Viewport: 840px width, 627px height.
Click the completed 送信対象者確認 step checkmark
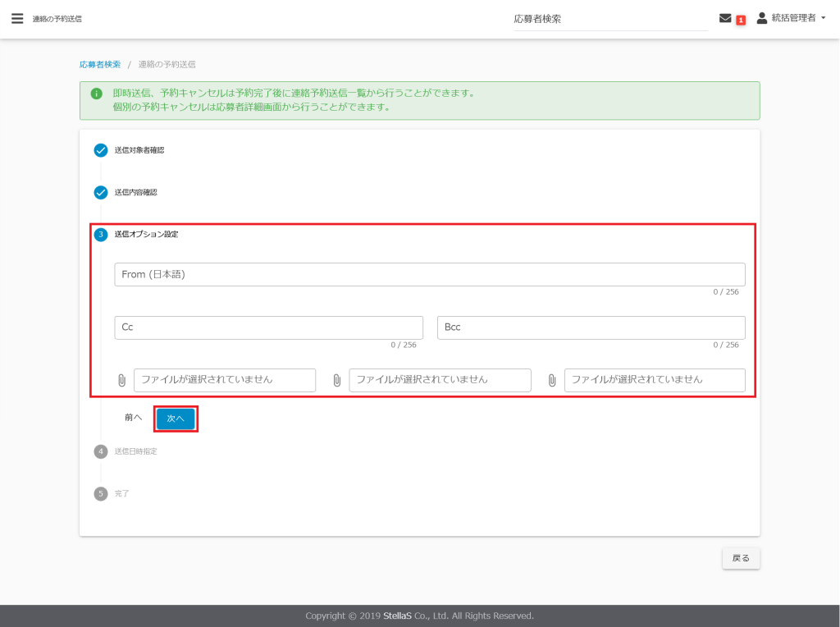(x=101, y=150)
